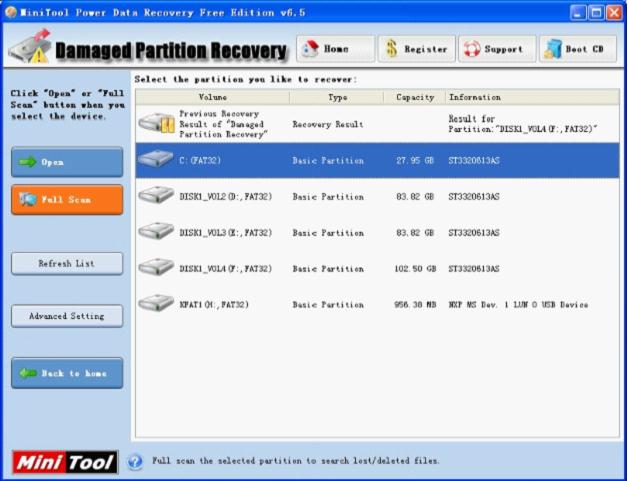Click Result for Partition DISK1_VOL4 information text
This screenshot has width=628, height=481.
click(x=523, y=124)
